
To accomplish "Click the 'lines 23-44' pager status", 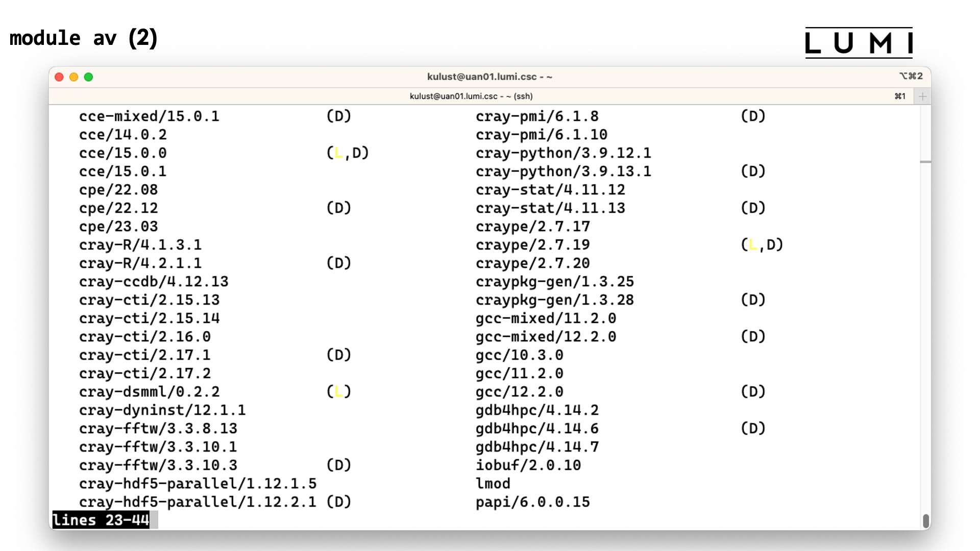I will pyautogui.click(x=101, y=520).
